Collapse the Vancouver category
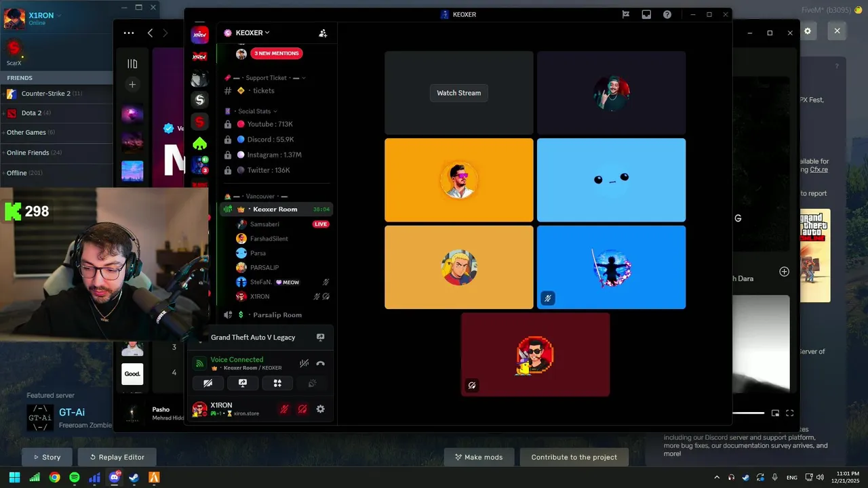 [256, 197]
